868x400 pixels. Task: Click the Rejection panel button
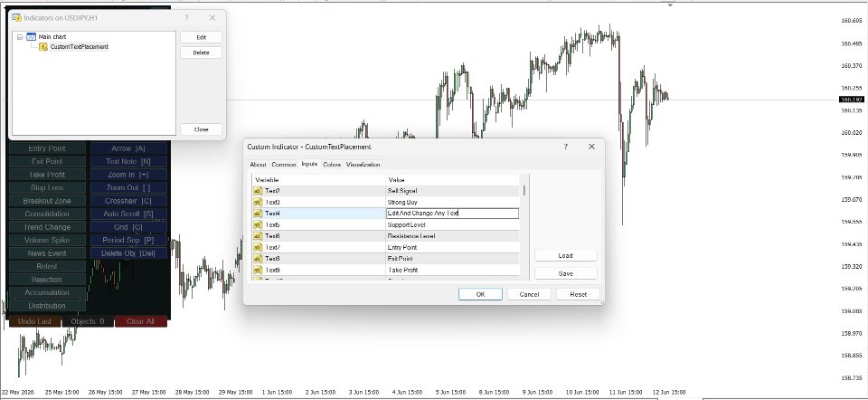[x=47, y=280]
